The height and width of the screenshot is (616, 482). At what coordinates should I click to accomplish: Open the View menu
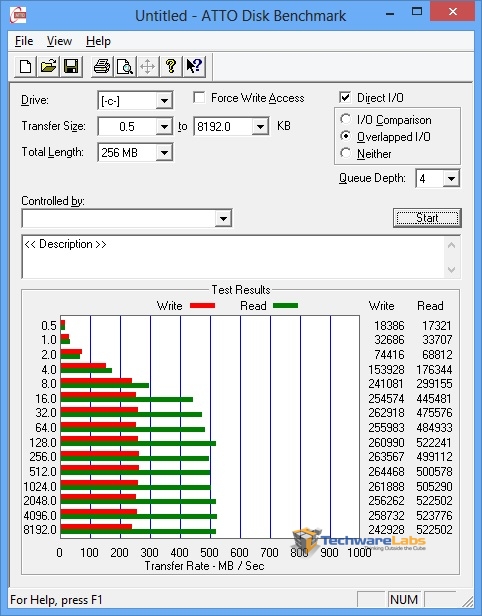(x=59, y=41)
